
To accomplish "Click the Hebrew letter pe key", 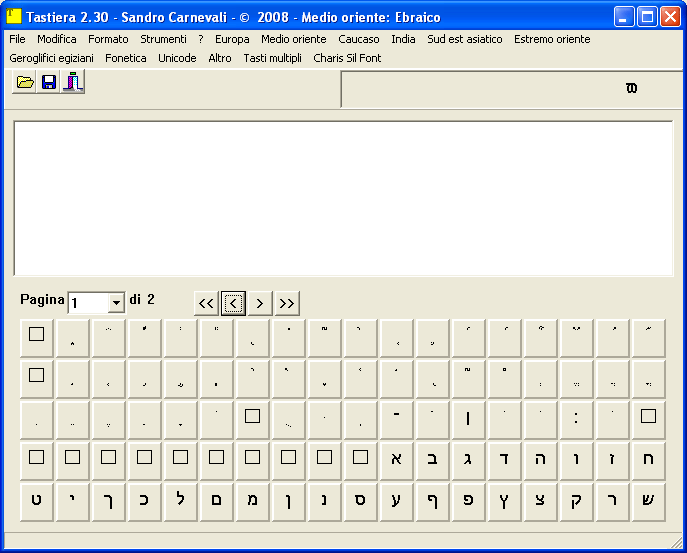I will coord(468,500).
